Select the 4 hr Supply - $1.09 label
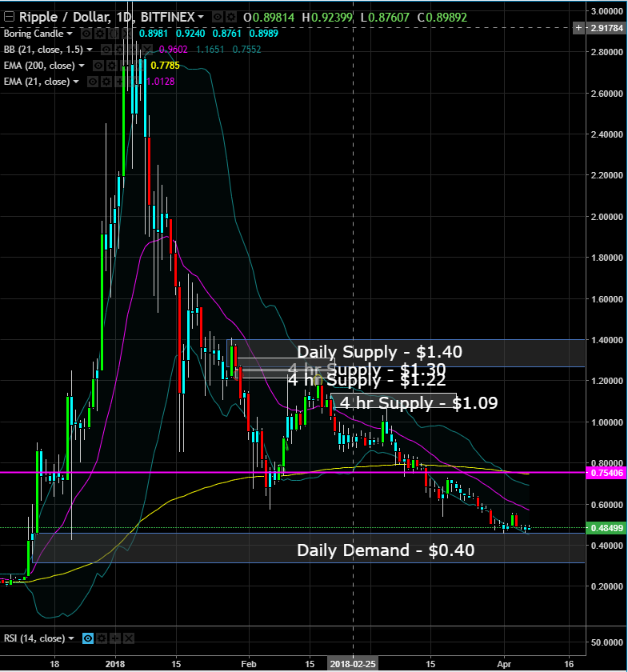The width and height of the screenshot is (628, 672). click(418, 403)
